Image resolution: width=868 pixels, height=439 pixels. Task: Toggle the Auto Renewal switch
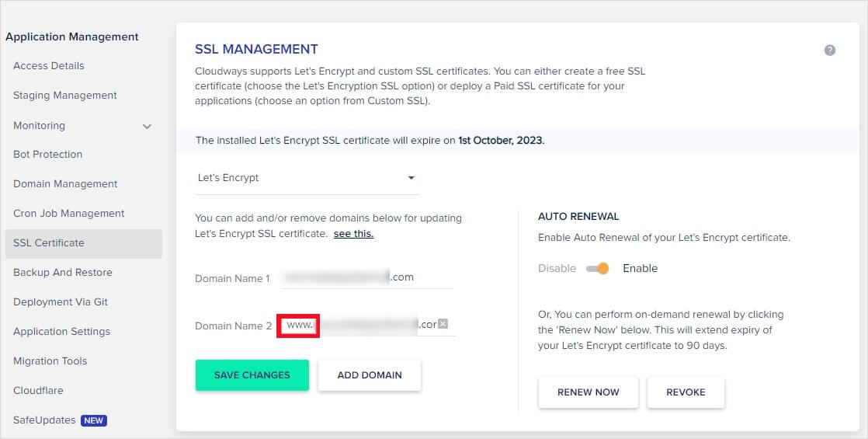tap(598, 268)
